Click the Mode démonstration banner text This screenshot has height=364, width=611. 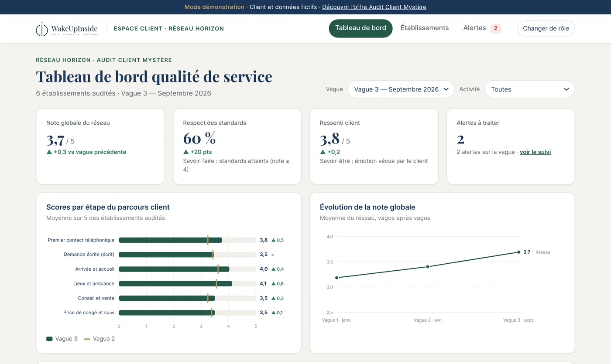click(214, 7)
